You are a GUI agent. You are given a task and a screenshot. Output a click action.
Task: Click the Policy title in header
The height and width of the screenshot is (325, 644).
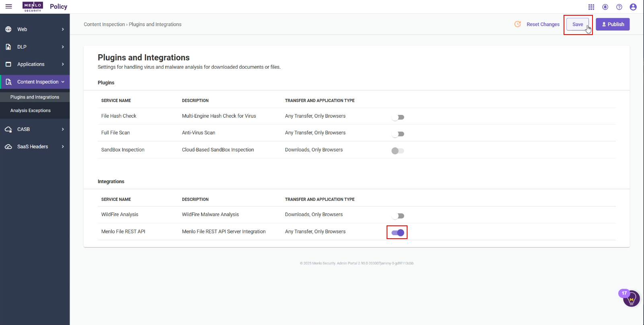(58, 7)
